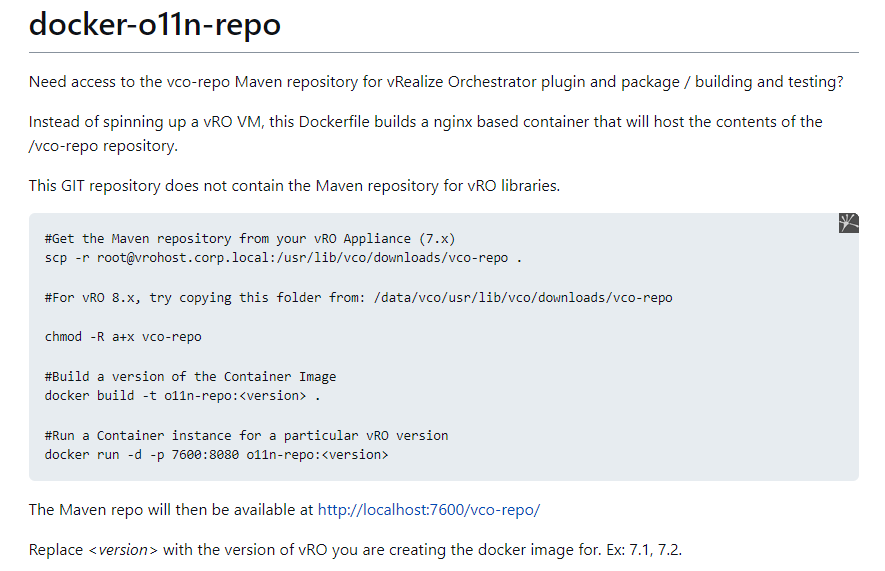Click the docker-o11n-repo heading
This screenshot has width=885, height=571.
tap(154, 24)
